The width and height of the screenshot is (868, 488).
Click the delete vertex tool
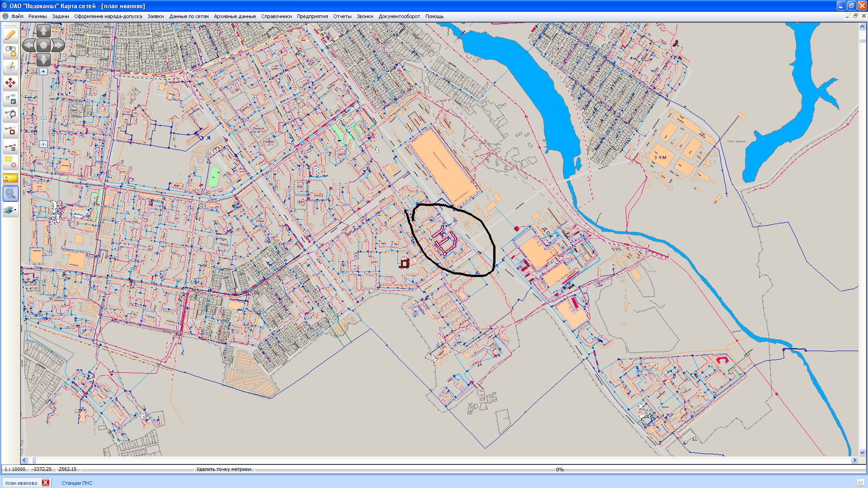pos(10,131)
